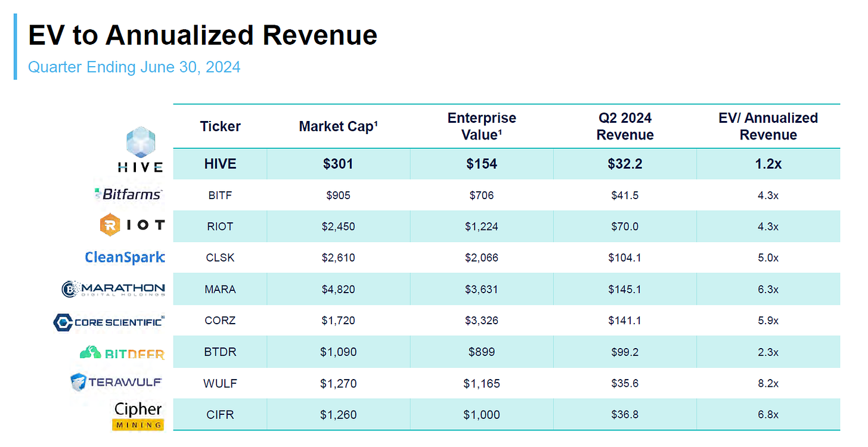Image resolution: width=868 pixels, height=447 pixels.
Task: Click HIVE enterprise value $154
Action: tap(482, 164)
